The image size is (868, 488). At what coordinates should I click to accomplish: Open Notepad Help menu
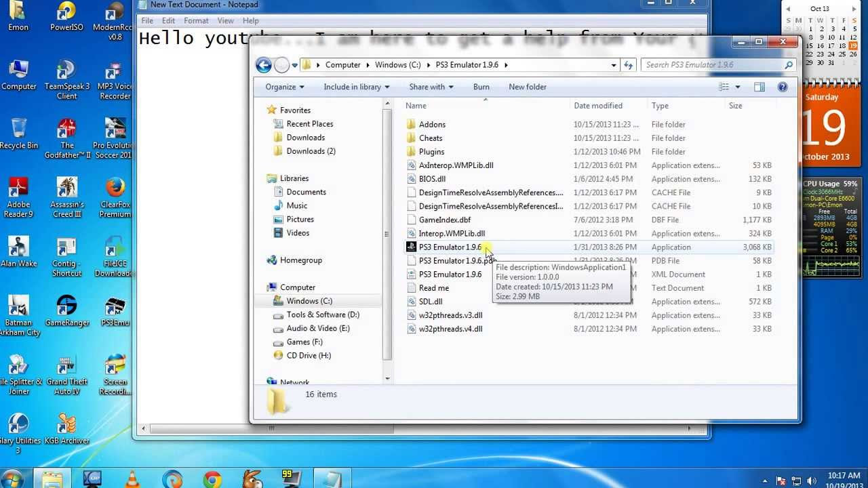click(x=251, y=21)
